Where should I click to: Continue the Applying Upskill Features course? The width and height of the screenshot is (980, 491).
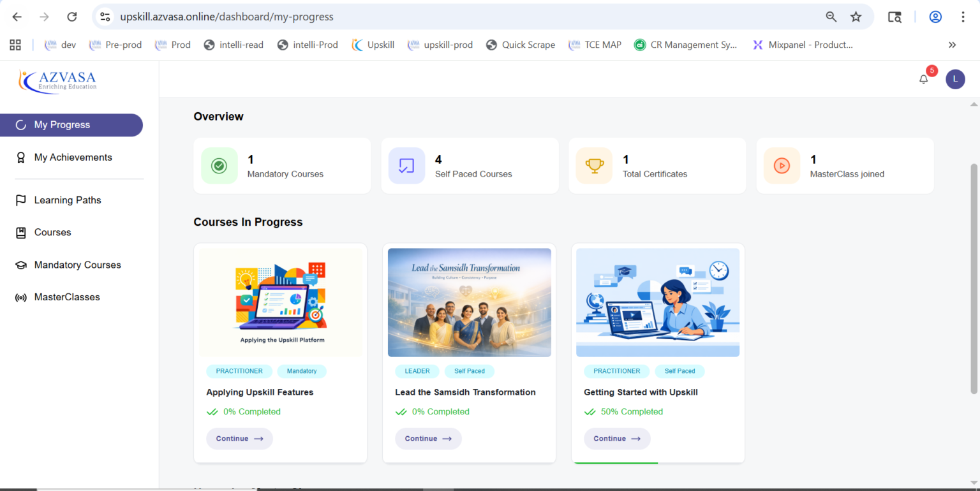[x=239, y=439]
